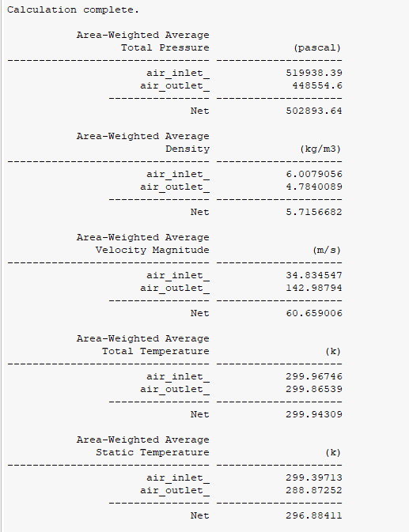Select the Total Temperature heading text

pyautogui.click(x=156, y=351)
